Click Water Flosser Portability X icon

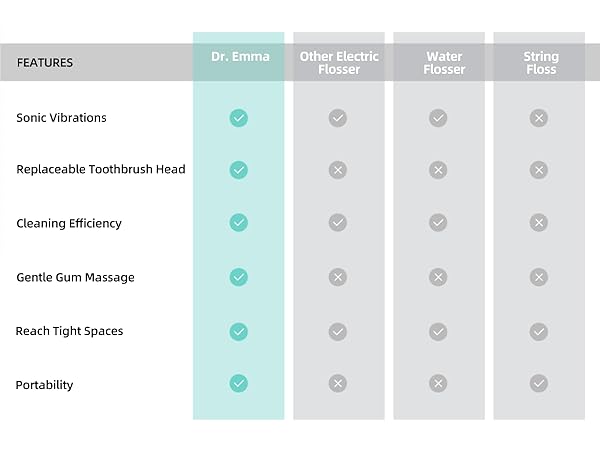coord(438,383)
